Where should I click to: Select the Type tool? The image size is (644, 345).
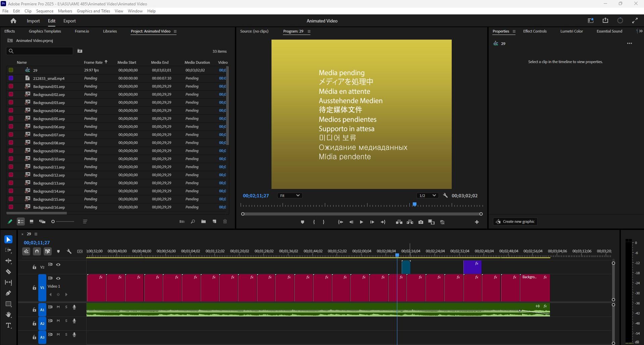point(8,325)
